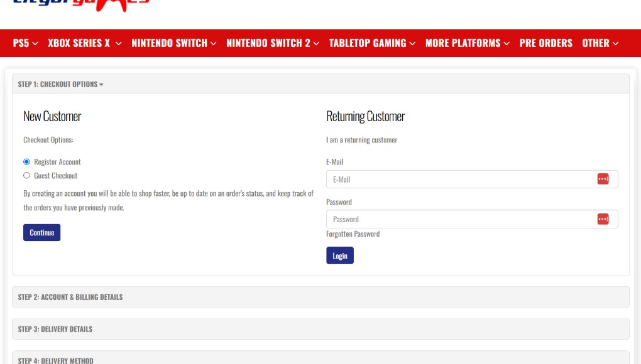The height and width of the screenshot is (364, 641).
Task: Open the Forgotten Password link
Action: click(x=353, y=234)
